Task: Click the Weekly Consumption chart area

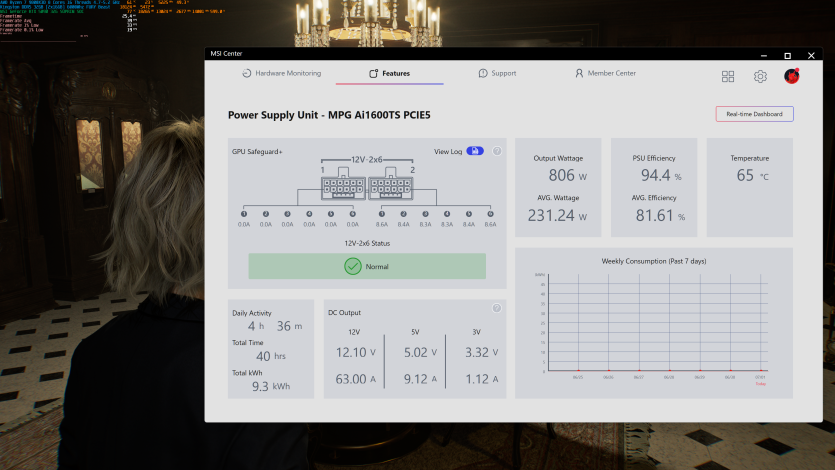Action: 658,322
